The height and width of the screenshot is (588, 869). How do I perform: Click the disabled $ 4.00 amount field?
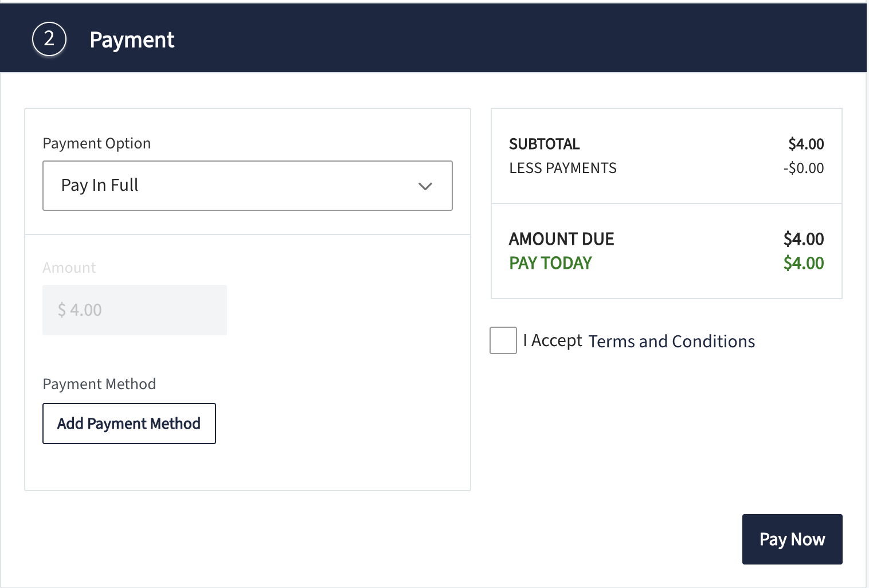pos(135,310)
